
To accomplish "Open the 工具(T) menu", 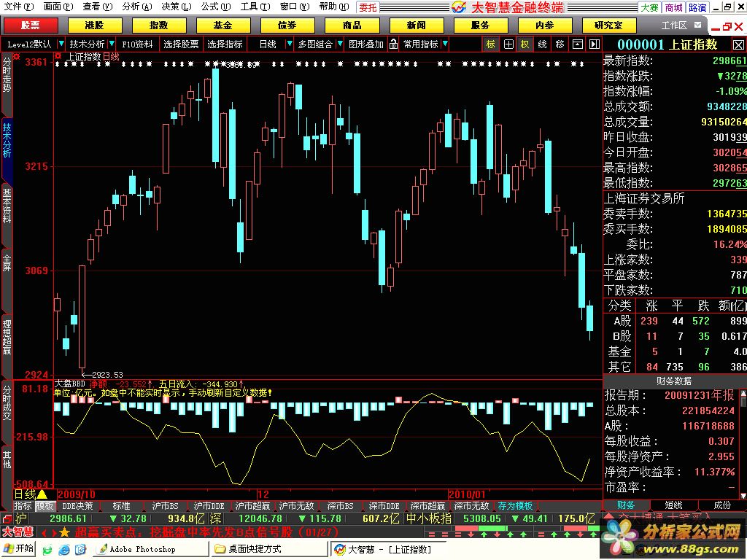I will (255, 7).
